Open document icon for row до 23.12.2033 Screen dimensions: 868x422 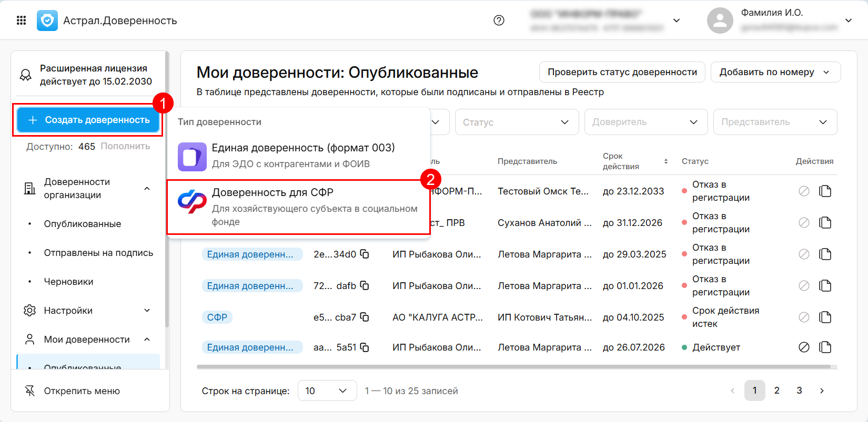point(825,191)
